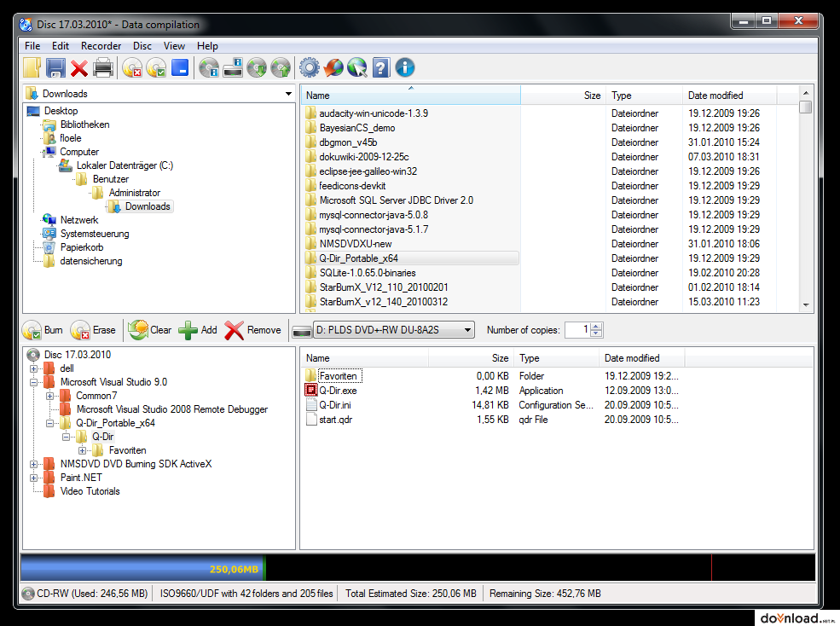Screen dimensions: 840x626
Task: Click the drive icon beside recorder dropdown
Action: point(302,331)
